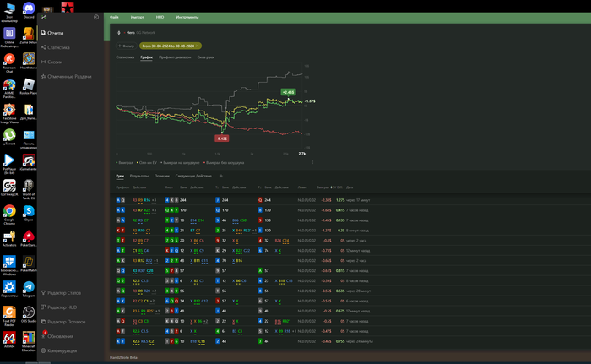Open Roblox Player desktop shortcut
This screenshot has width=591, height=364.
pyautogui.click(x=29, y=86)
